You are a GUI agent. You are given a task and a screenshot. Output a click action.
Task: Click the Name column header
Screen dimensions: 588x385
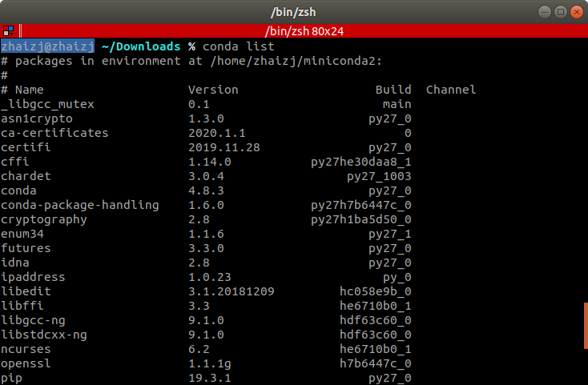point(30,90)
